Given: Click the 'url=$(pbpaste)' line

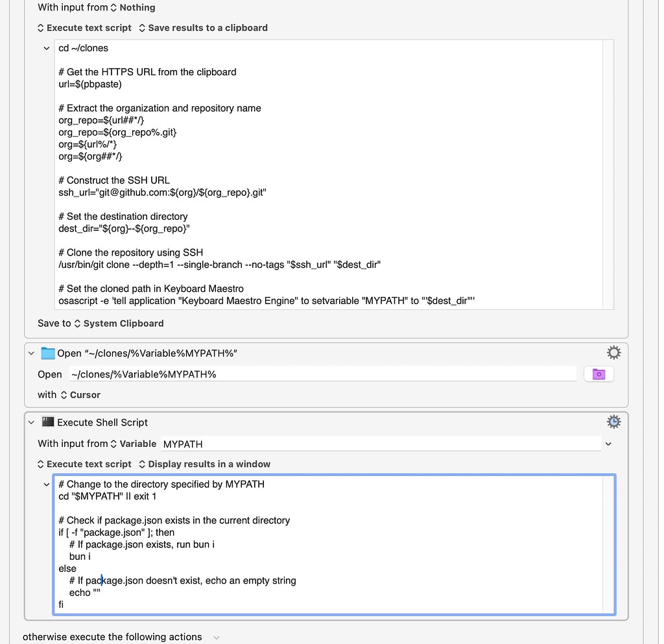Looking at the screenshot, I should (90, 84).
